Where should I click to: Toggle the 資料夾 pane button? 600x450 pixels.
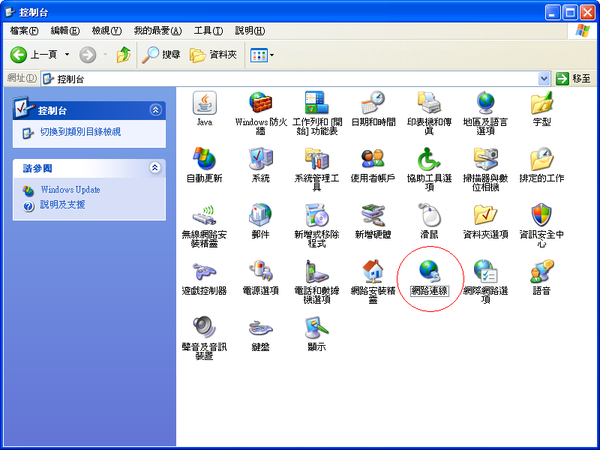[213, 55]
